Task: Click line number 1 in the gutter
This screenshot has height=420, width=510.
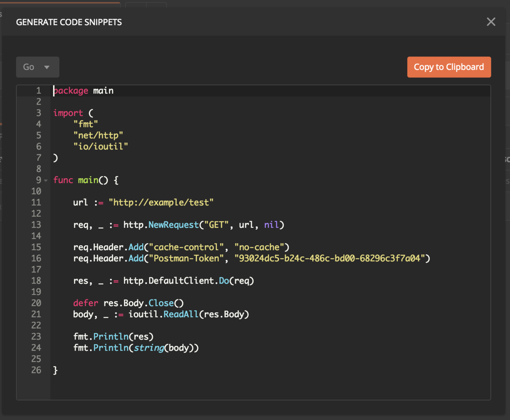Action: (x=39, y=91)
